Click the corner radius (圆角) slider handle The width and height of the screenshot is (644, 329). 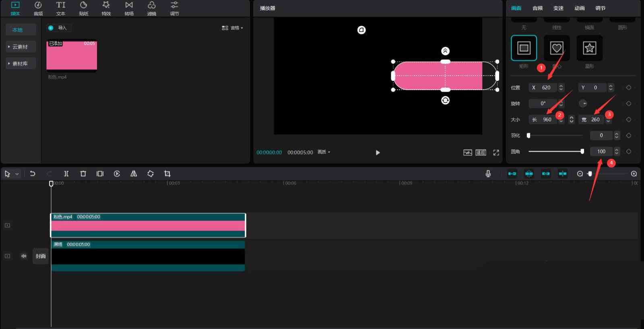[x=582, y=152]
